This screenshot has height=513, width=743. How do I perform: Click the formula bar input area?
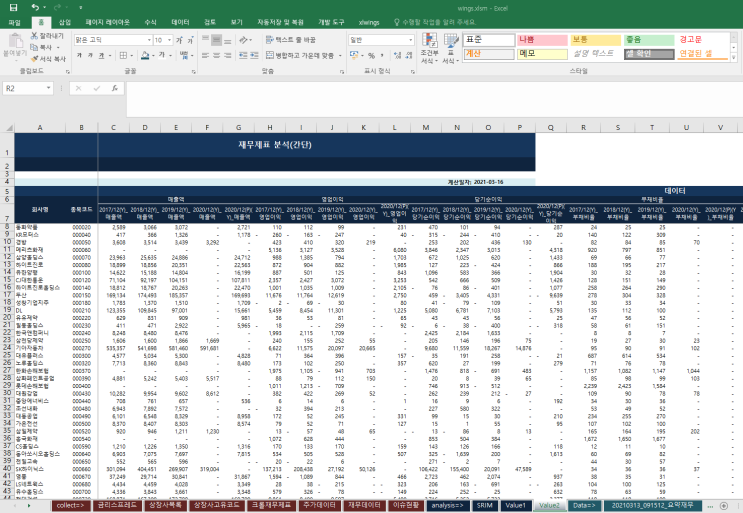click(x=434, y=99)
